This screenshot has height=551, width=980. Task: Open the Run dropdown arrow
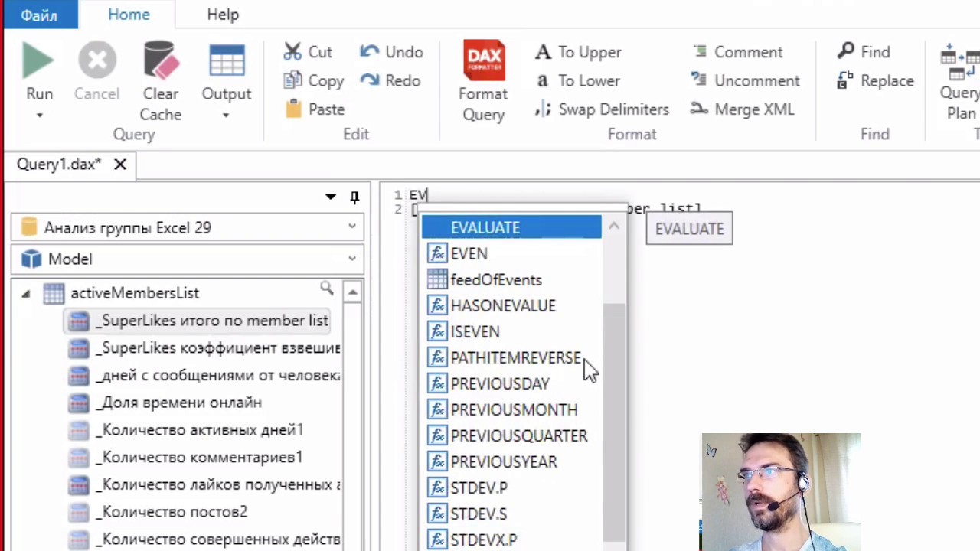coord(39,116)
